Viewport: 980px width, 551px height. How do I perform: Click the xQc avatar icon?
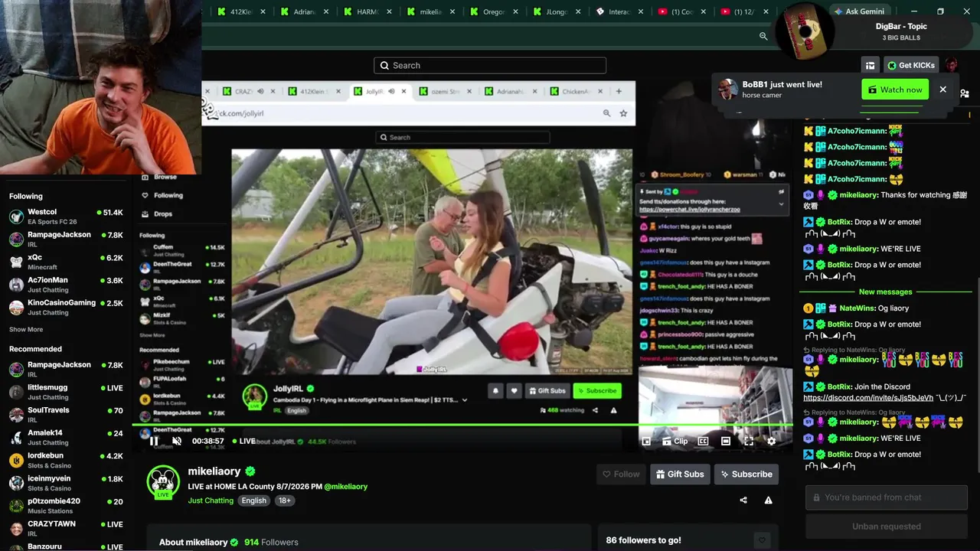point(16,262)
